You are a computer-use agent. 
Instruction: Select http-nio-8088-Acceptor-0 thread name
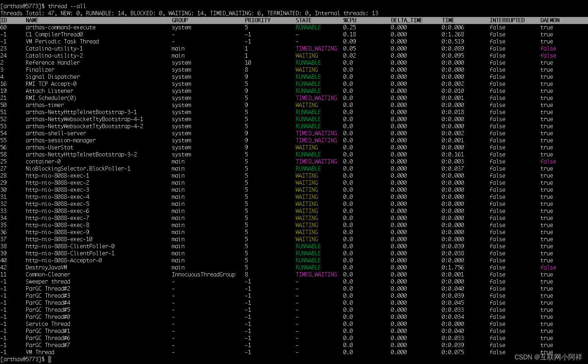click(x=64, y=260)
